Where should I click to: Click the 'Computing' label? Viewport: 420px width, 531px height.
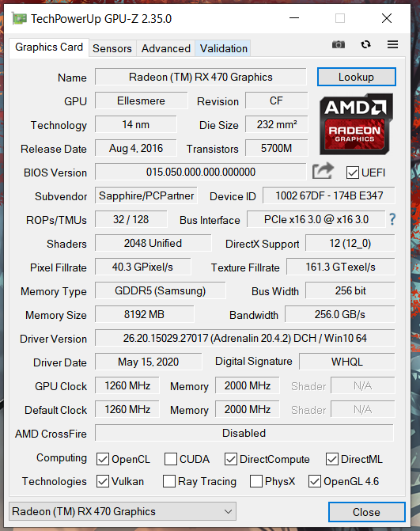[62, 458]
